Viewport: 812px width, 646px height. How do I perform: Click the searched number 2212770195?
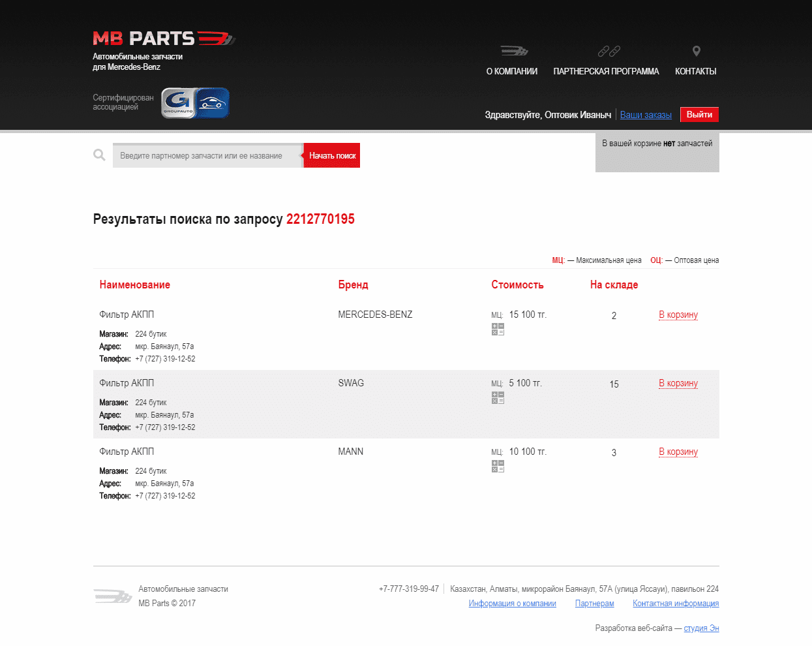[x=320, y=219]
